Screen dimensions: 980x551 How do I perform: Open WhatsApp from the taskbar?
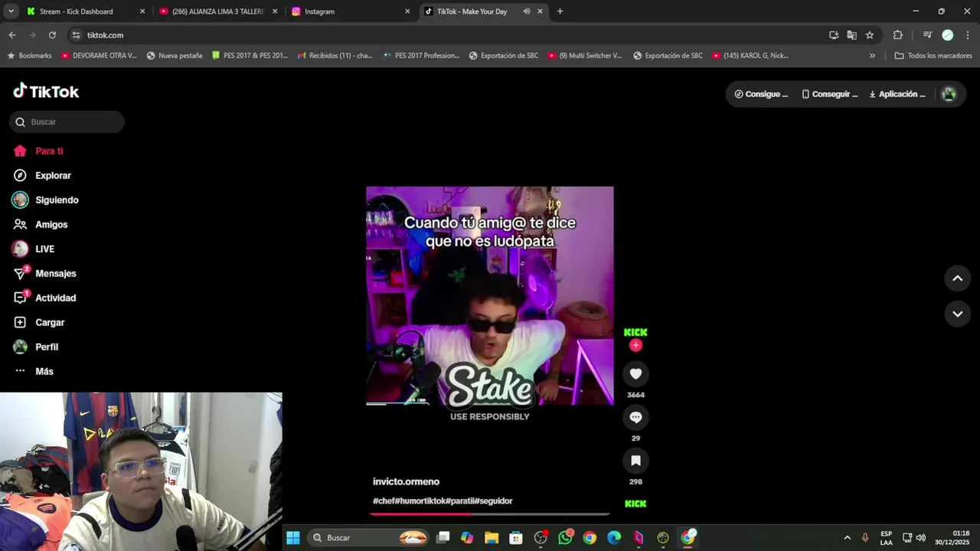pyautogui.click(x=565, y=538)
